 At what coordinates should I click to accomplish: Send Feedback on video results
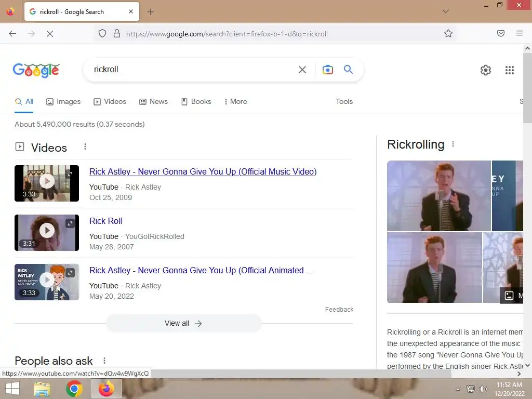click(x=339, y=310)
